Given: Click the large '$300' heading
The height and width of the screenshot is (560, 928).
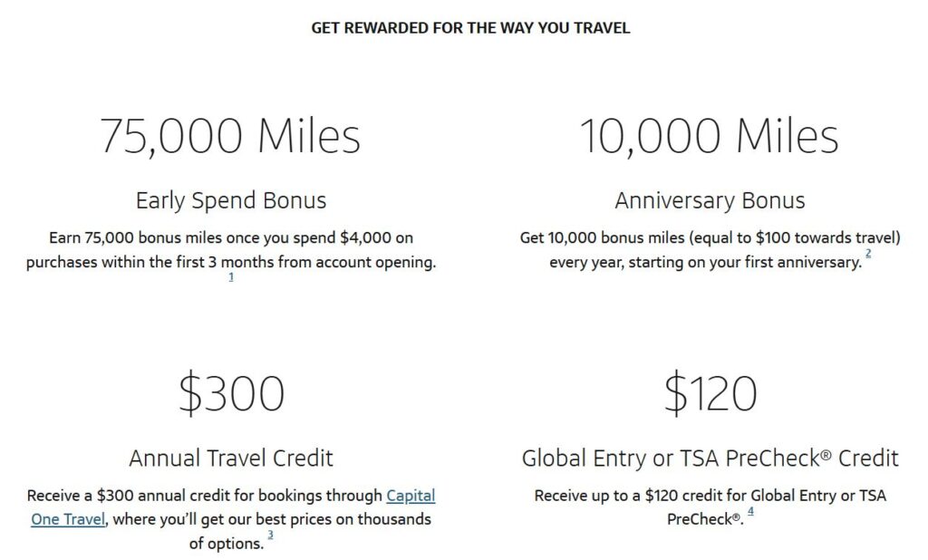Looking at the screenshot, I should (x=231, y=394).
